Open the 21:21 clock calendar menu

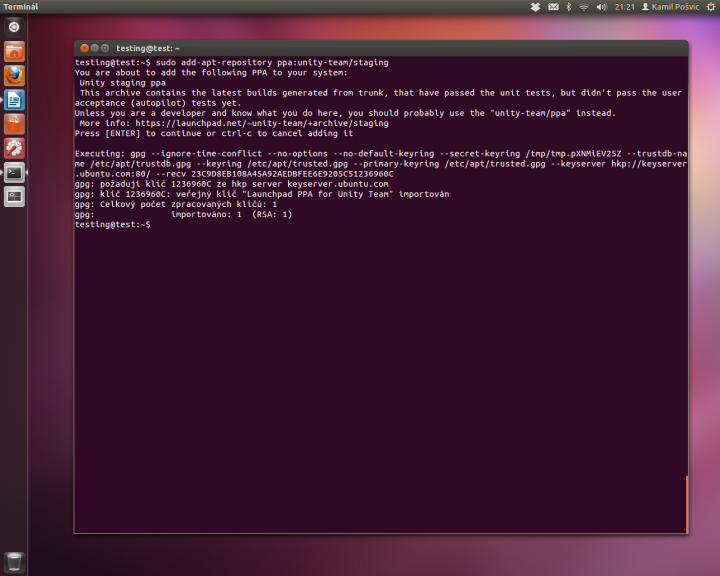(624, 7)
